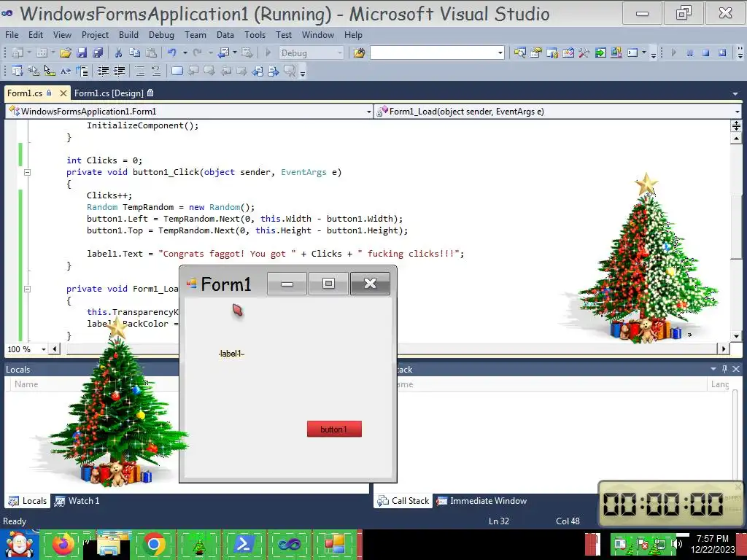Select the Locals tab
The image size is (747, 560).
tap(28, 501)
